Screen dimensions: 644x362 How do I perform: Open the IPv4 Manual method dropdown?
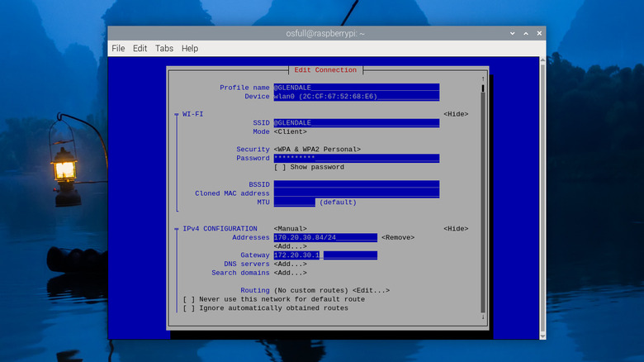290,229
